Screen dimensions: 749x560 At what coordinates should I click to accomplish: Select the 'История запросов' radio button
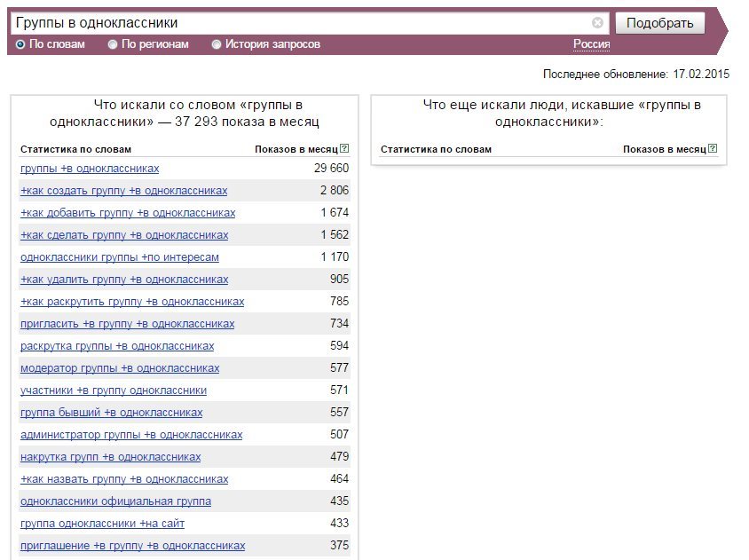(x=217, y=44)
